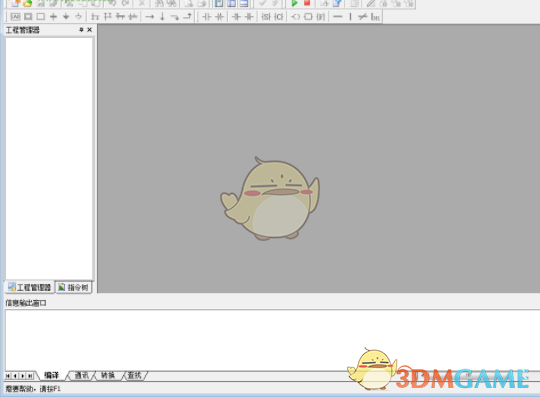Start the program with green play button
Screen dimensions: 540x397
coord(294,3)
